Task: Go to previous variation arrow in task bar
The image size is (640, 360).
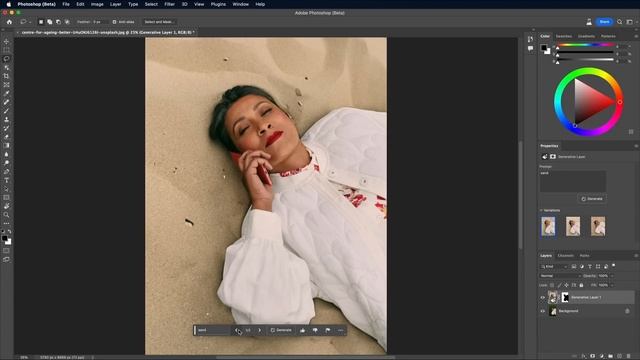Action: click(237, 330)
